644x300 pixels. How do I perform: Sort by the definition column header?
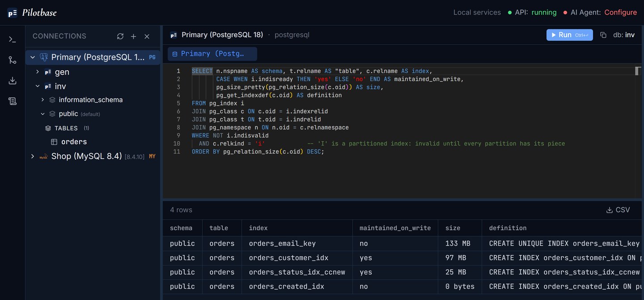[508, 228]
